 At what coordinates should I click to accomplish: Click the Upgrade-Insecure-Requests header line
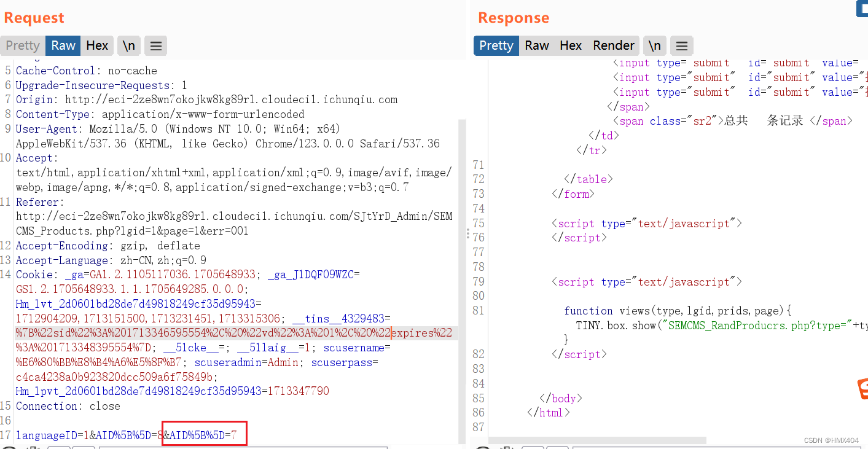(x=101, y=85)
